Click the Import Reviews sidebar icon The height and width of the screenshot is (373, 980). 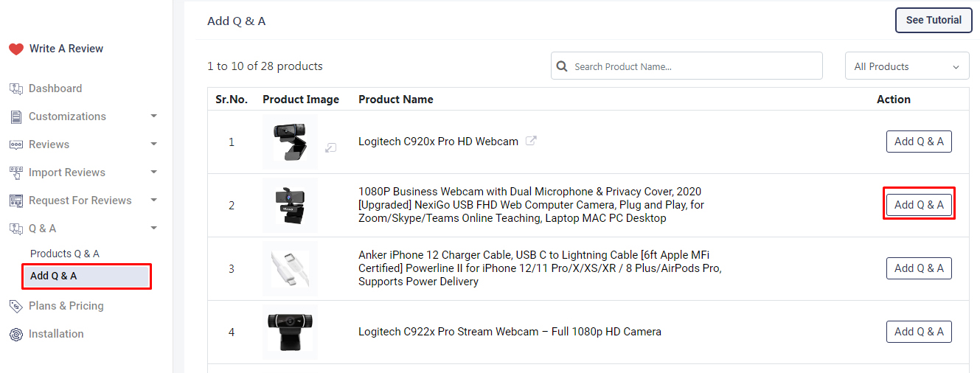tap(16, 172)
